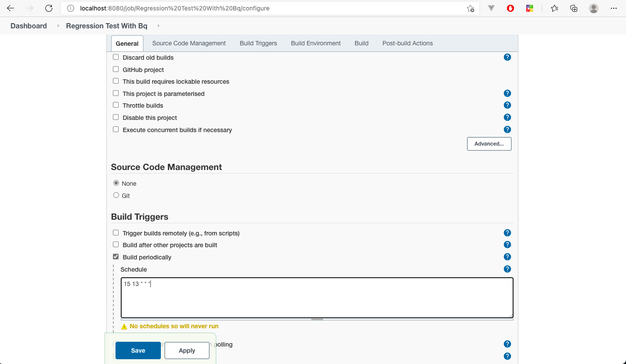Open the user profile avatar
The image size is (626, 364).
coord(594,8)
